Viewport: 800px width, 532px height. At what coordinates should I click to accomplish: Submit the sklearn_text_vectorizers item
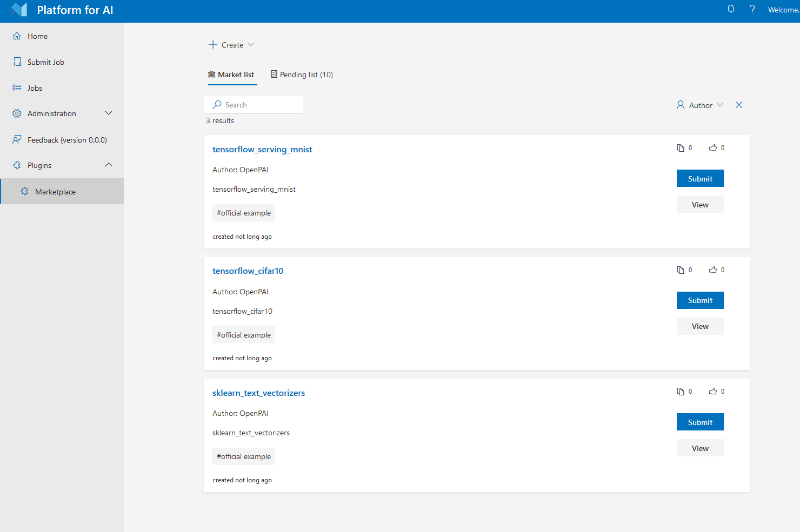coord(700,422)
